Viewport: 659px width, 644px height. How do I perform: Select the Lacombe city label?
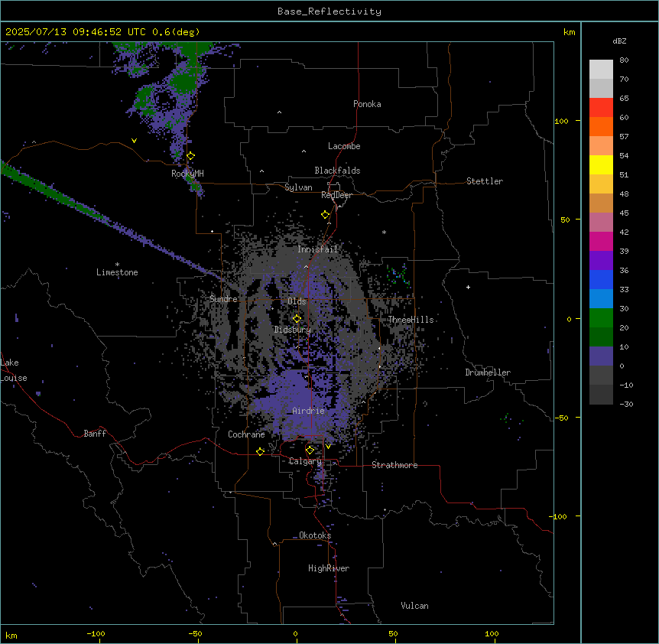click(344, 146)
